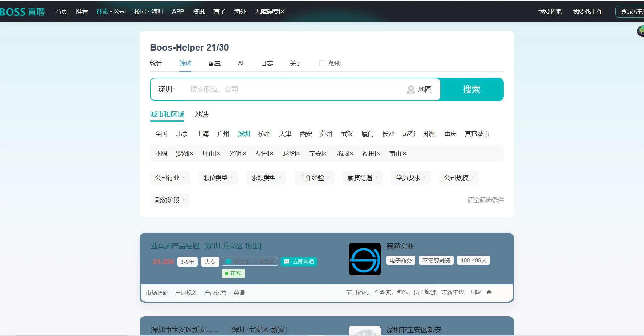644x336 pixels.
Task: Expand the 公司行业 filter dropdown
Action: coord(169,177)
